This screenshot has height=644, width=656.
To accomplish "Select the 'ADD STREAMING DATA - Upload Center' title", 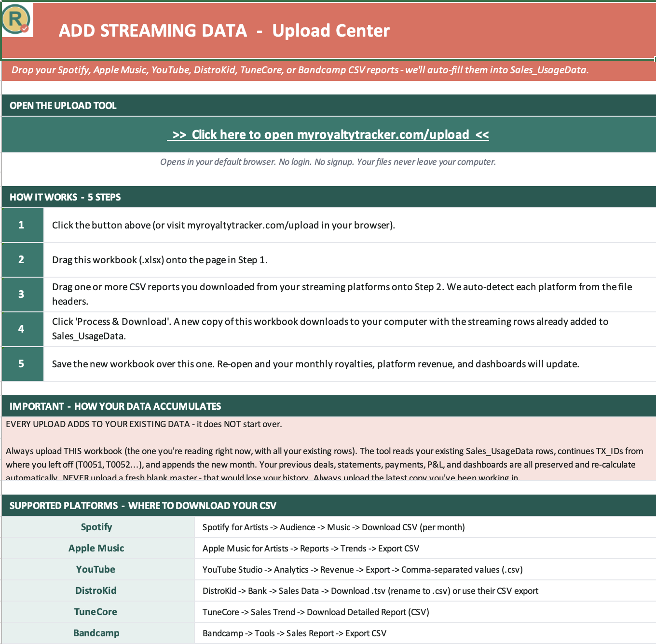I will (224, 31).
